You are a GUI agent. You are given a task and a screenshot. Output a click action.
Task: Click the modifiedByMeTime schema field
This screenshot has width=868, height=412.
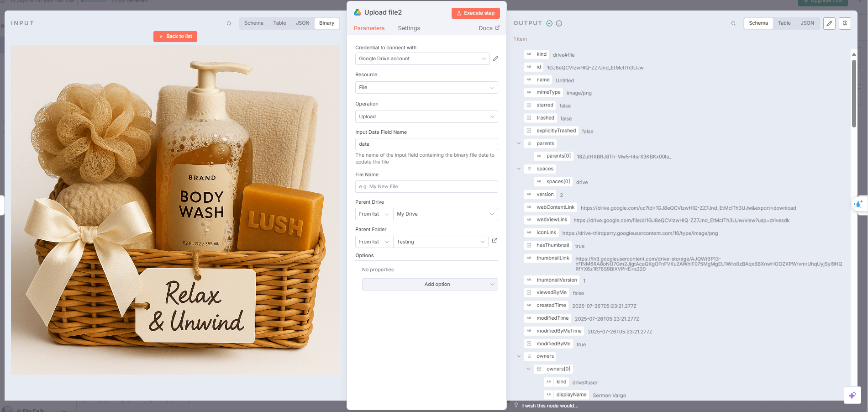(x=554, y=331)
